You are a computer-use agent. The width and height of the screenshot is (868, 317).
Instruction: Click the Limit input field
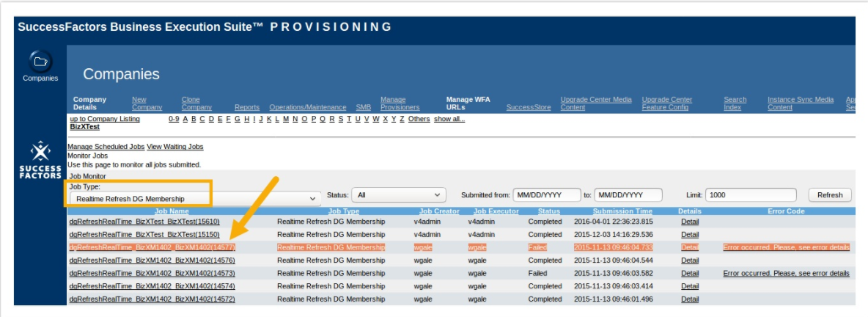pyautogui.click(x=751, y=195)
